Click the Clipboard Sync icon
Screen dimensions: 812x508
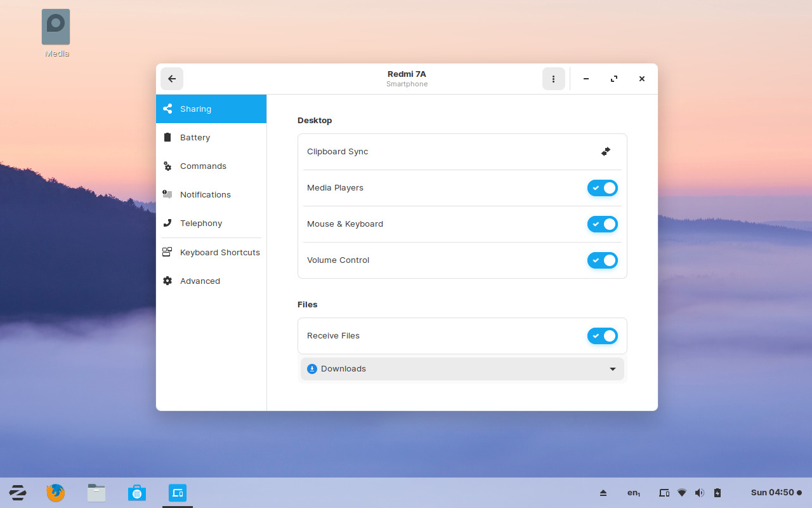pos(605,151)
